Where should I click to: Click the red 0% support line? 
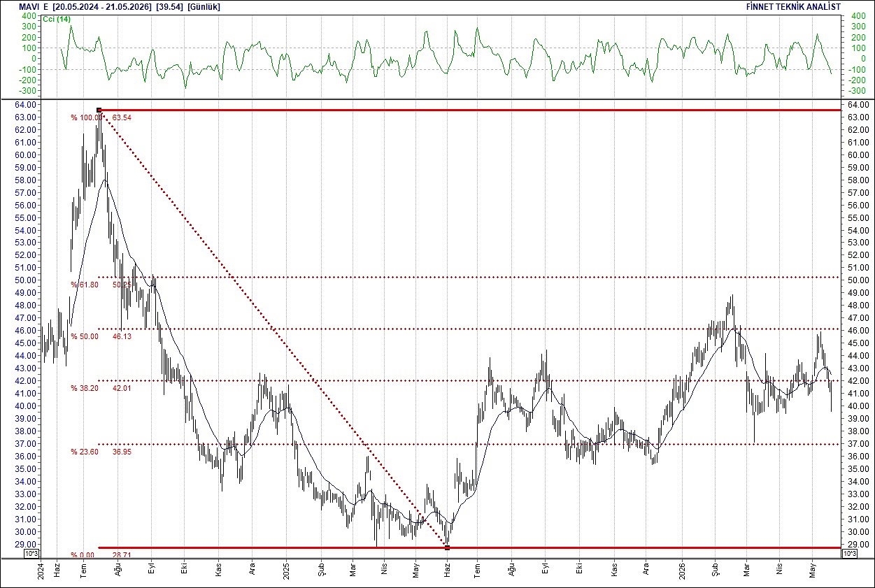tap(470, 547)
